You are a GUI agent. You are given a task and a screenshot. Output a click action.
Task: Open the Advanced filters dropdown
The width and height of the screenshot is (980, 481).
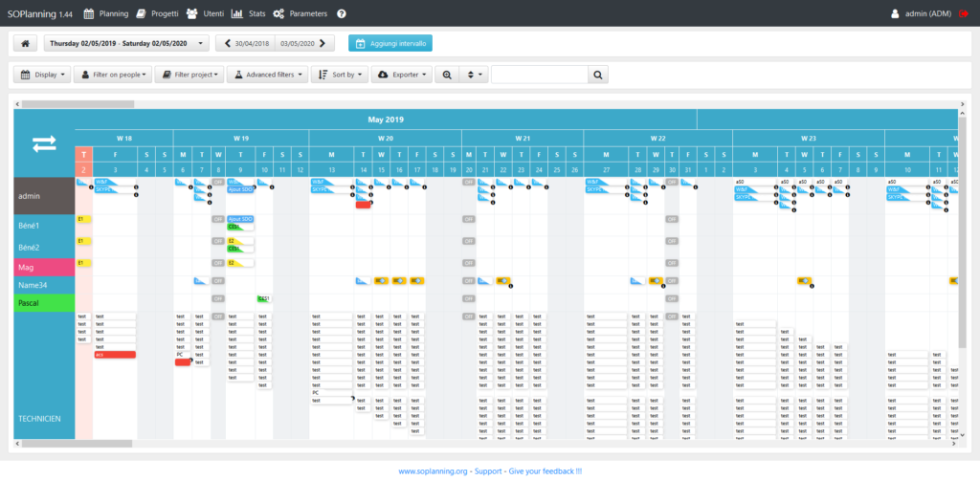click(268, 75)
